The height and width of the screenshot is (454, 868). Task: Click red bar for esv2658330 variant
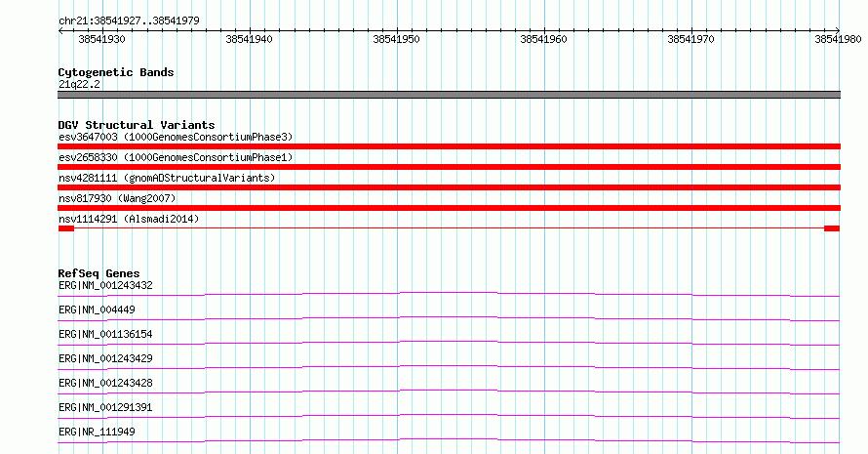pyautogui.click(x=449, y=167)
